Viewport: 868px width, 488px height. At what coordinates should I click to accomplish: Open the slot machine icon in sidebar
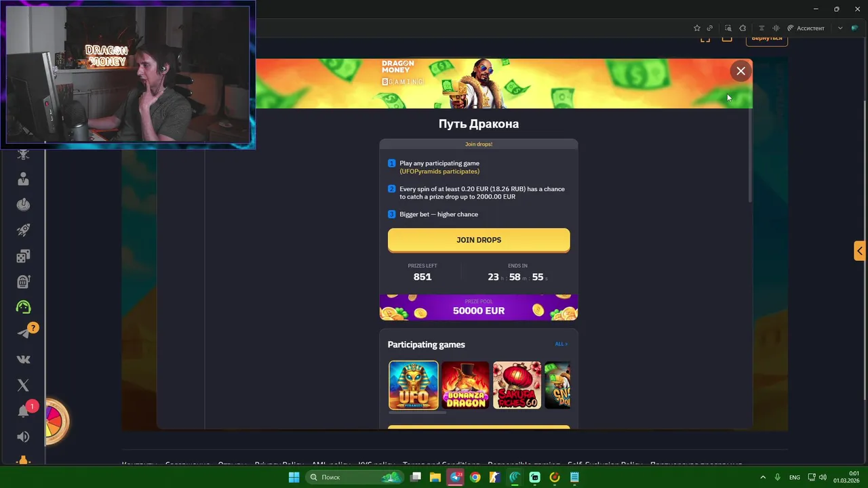[23, 282]
